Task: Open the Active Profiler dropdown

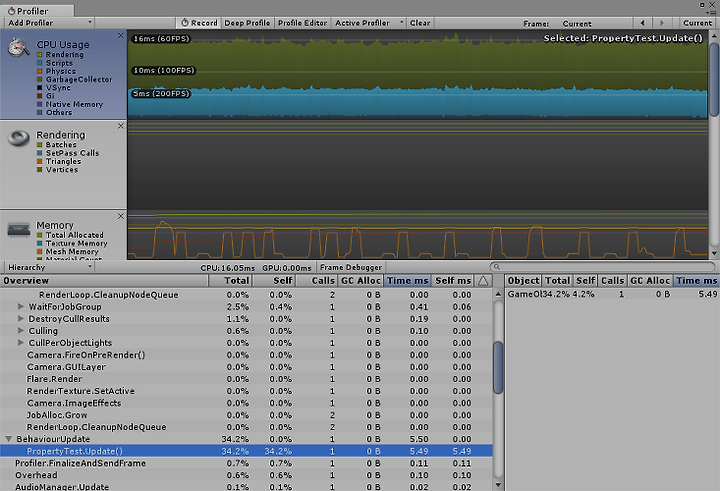Action: (369, 23)
